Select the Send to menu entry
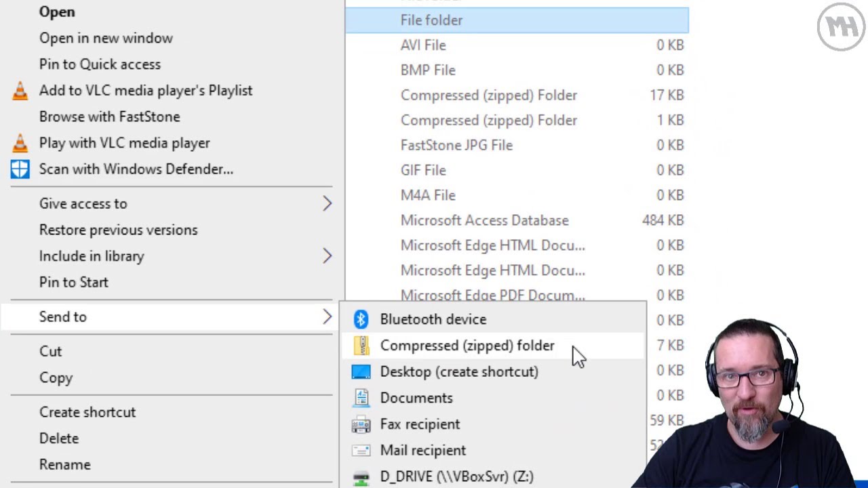Screen dimensions: 868x488 62,317
